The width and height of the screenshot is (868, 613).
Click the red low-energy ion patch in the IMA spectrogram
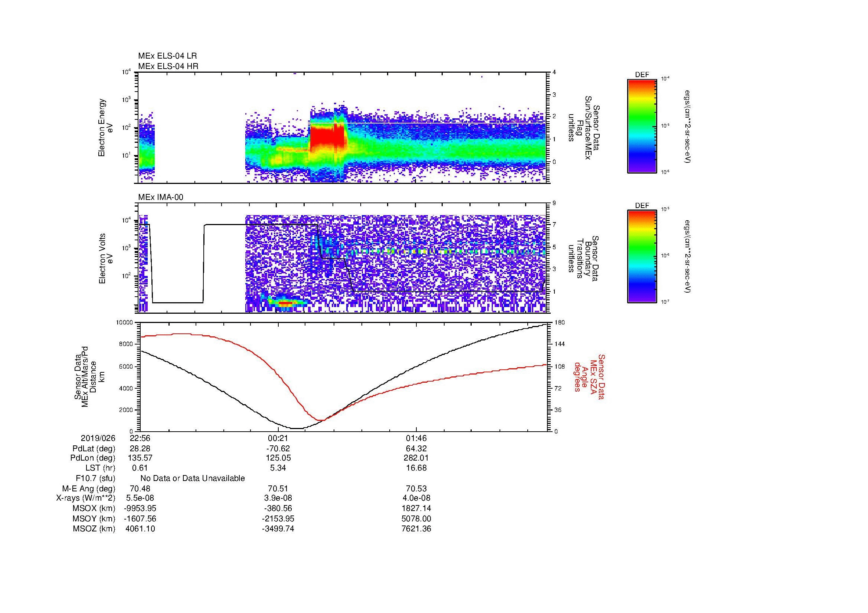[x=286, y=303]
